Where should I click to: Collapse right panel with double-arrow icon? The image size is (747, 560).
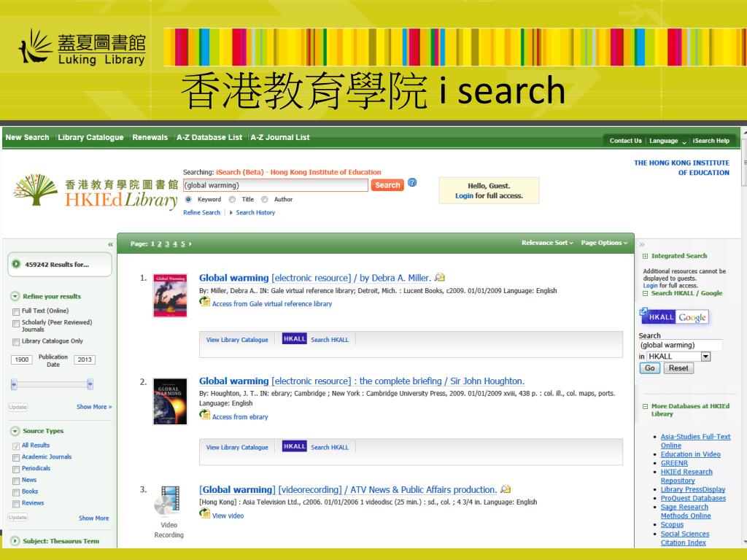642,244
